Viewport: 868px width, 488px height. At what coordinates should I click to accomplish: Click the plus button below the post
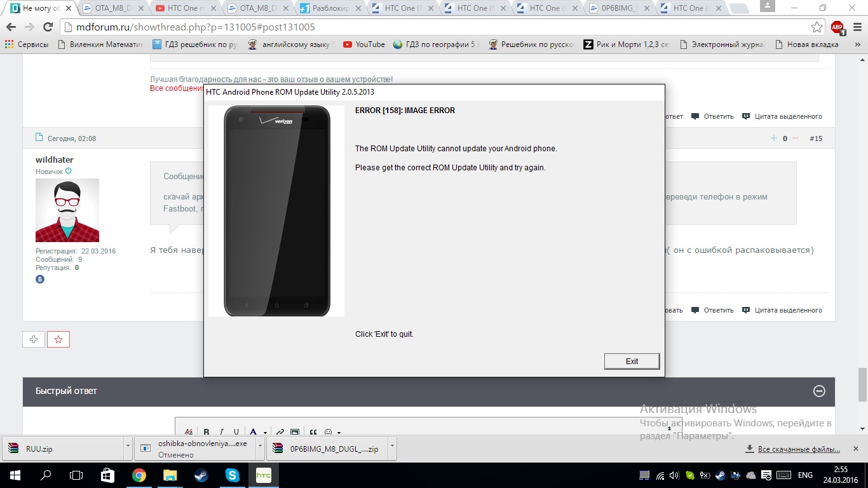pos(34,339)
